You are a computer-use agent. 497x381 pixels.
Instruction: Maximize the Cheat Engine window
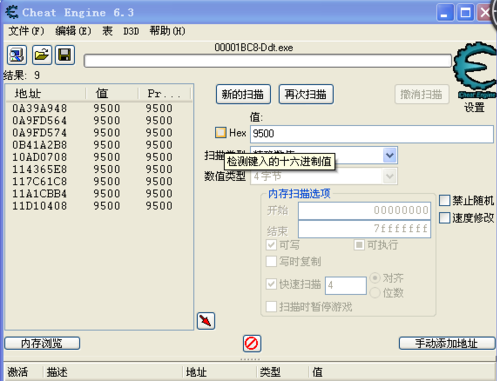point(465,13)
